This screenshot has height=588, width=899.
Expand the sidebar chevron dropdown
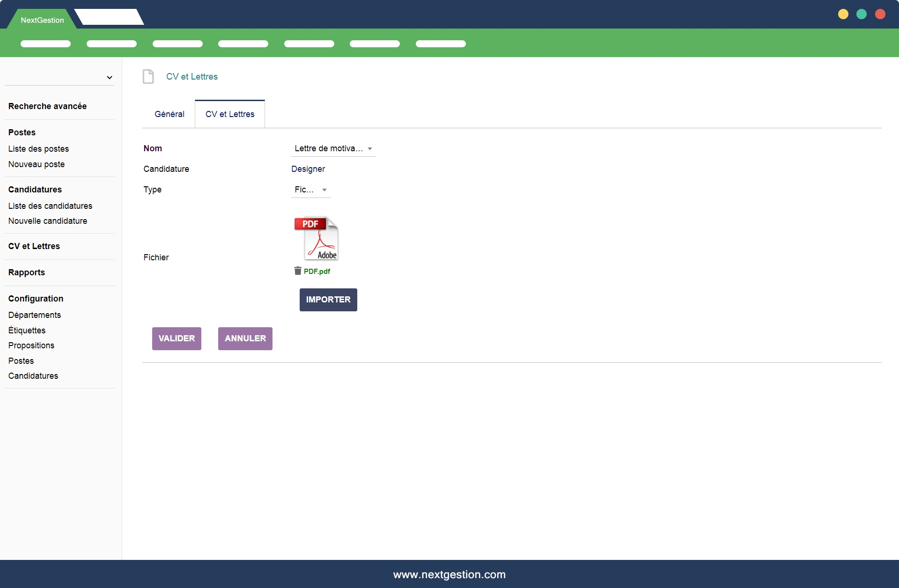click(x=109, y=77)
